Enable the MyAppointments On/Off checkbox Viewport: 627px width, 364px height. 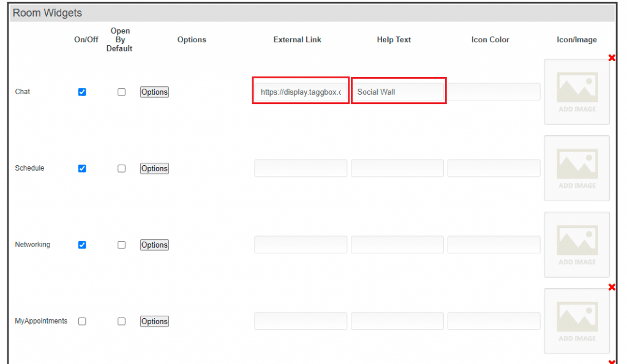(x=82, y=321)
